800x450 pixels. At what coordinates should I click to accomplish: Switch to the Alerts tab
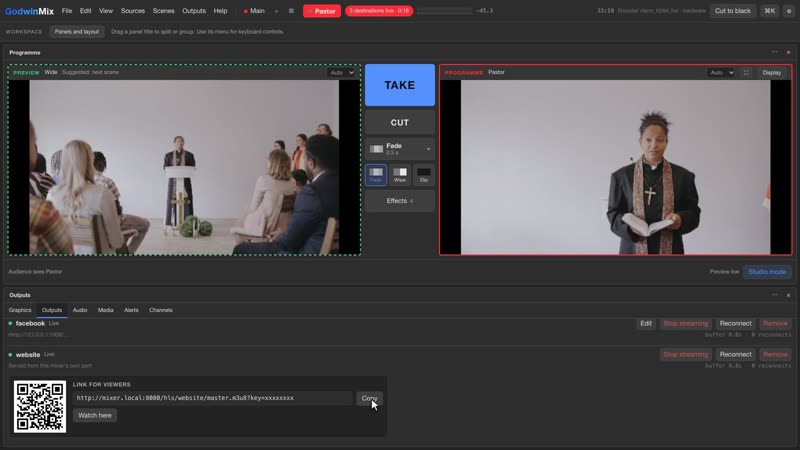pos(131,310)
